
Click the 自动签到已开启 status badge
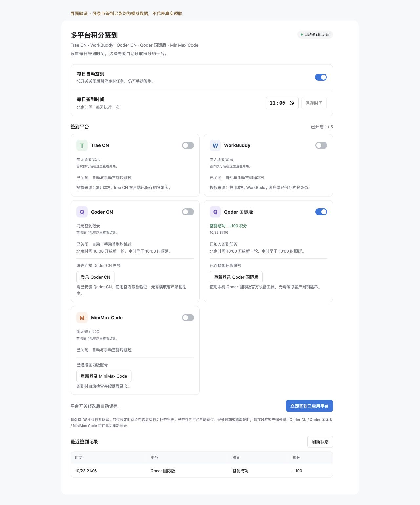[x=315, y=34]
